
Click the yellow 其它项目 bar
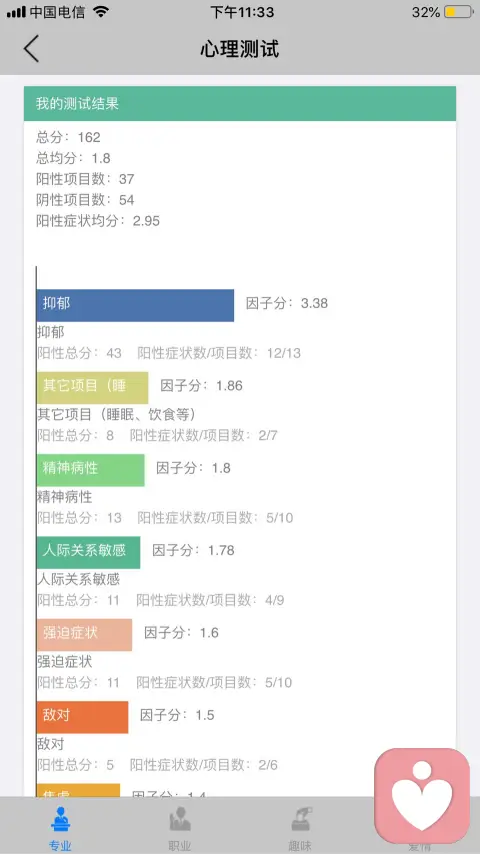[x=93, y=388]
